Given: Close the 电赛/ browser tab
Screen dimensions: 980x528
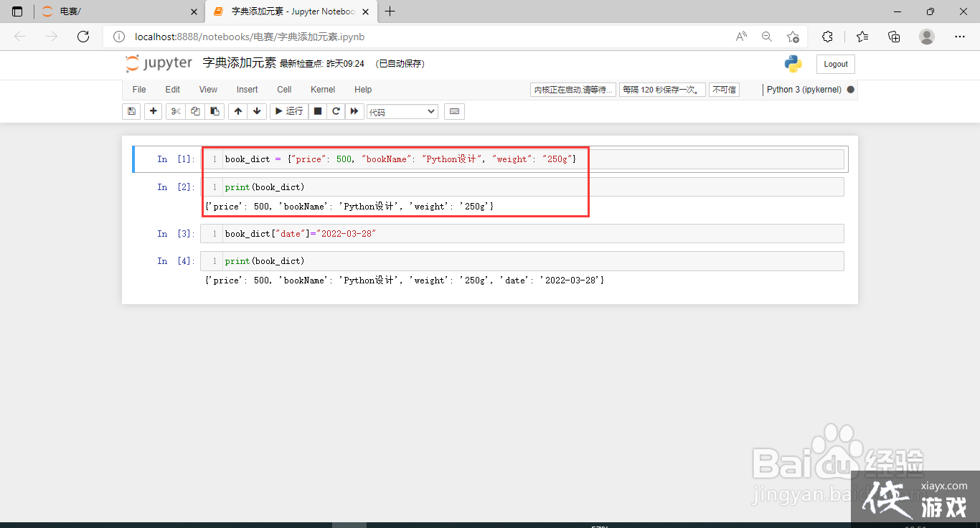Looking at the screenshot, I should [x=194, y=11].
